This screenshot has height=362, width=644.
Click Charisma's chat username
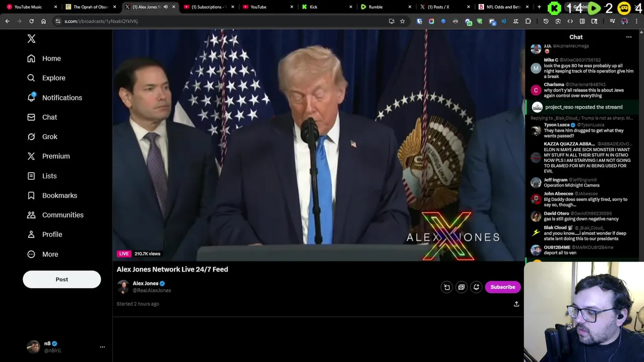click(553, 84)
